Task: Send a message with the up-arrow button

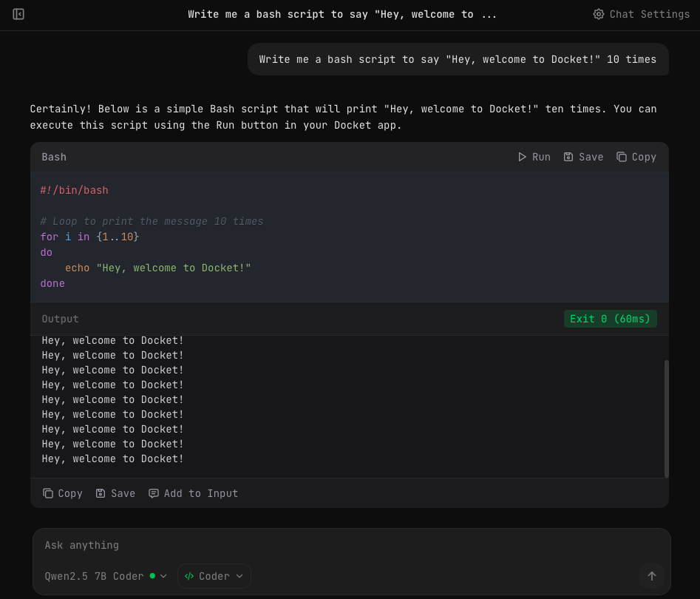Action: click(651, 576)
